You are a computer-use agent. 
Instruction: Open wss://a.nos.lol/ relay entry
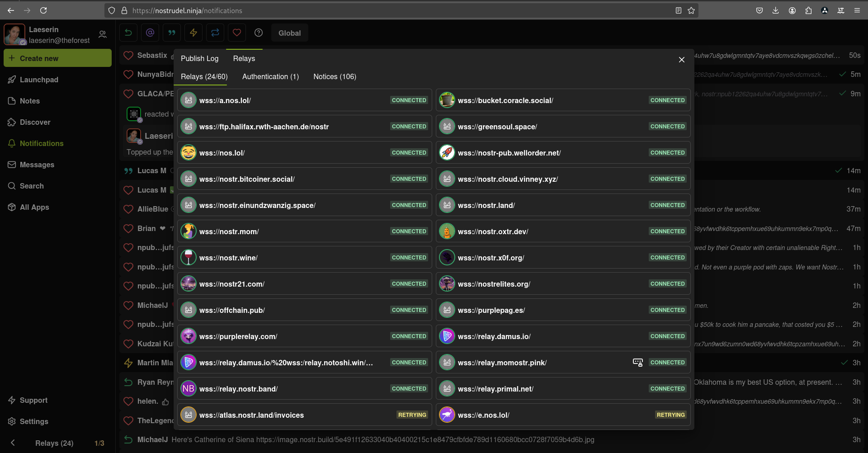(225, 100)
